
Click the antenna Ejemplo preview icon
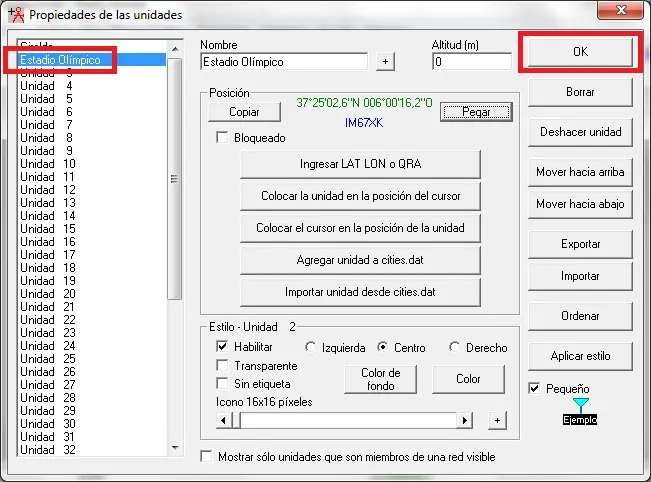click(580, 411)
